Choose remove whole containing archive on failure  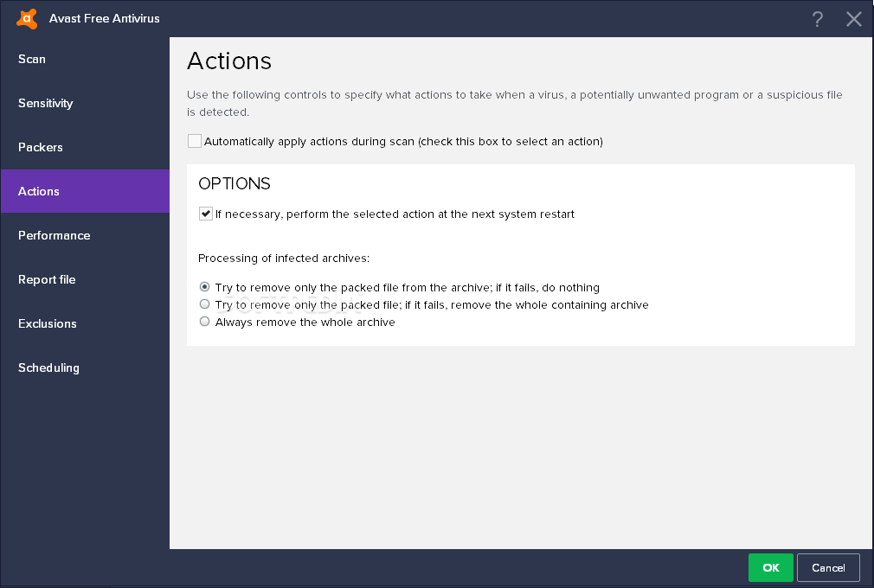[205, 304]
